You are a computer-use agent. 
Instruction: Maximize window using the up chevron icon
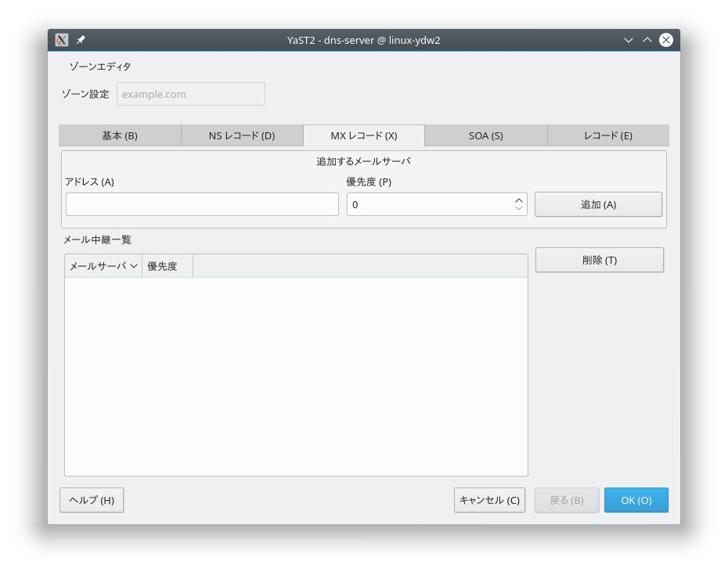[647, 40]
